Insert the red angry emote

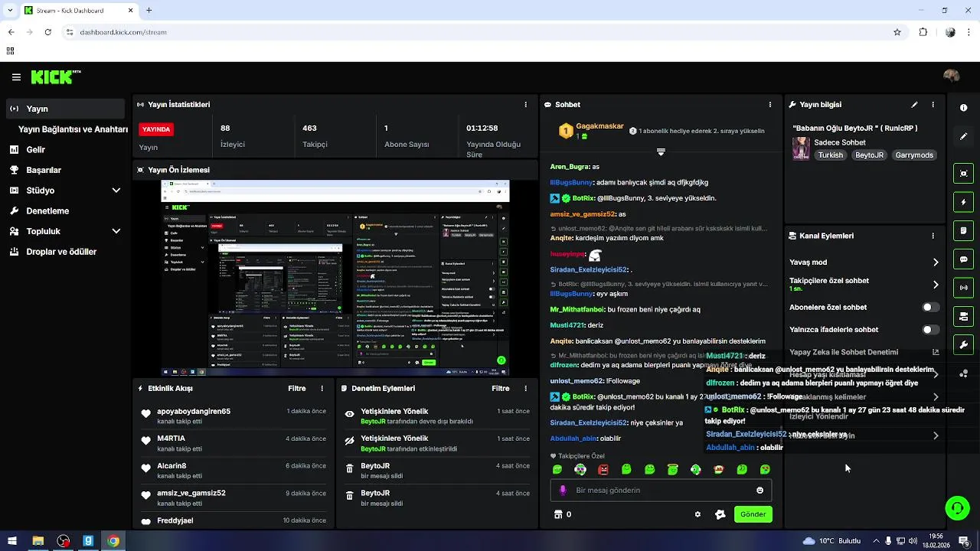(x=603, y=470)
